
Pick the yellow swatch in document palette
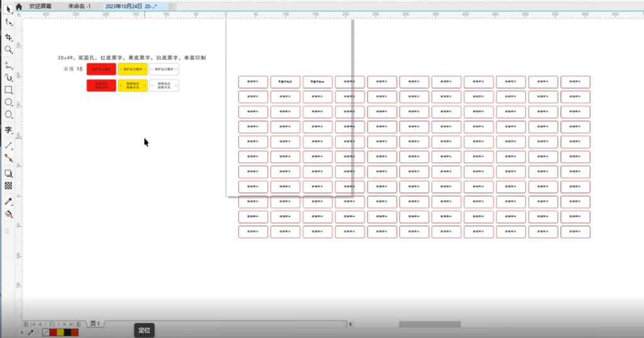[x=60, y=332]
